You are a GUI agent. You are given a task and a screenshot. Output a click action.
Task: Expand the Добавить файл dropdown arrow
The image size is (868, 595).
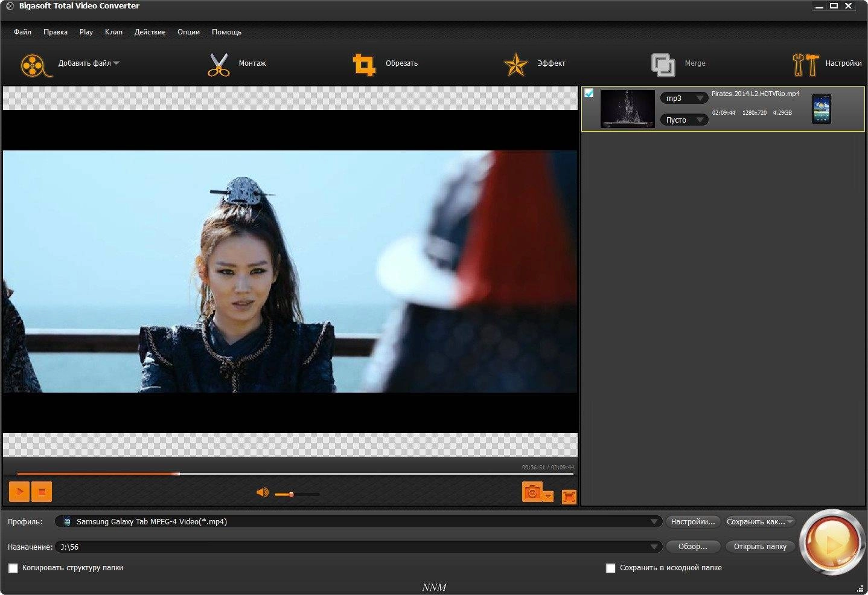(116, 63)
